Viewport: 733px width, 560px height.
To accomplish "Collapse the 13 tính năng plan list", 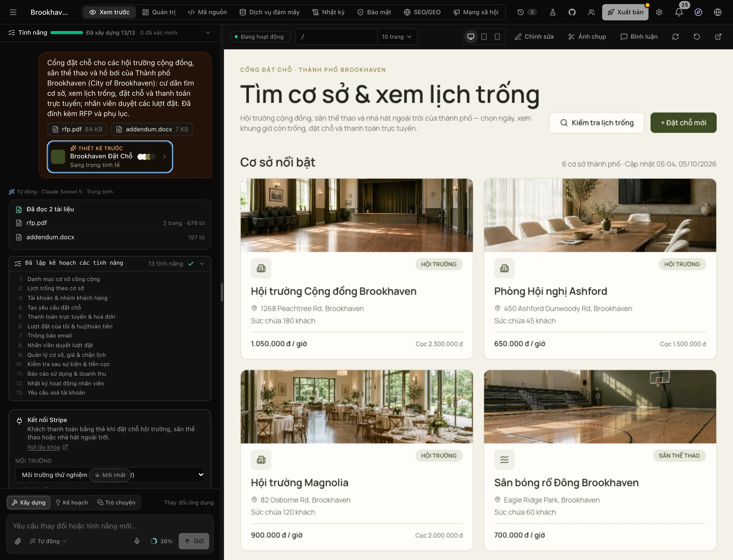I will coord(202,264).
